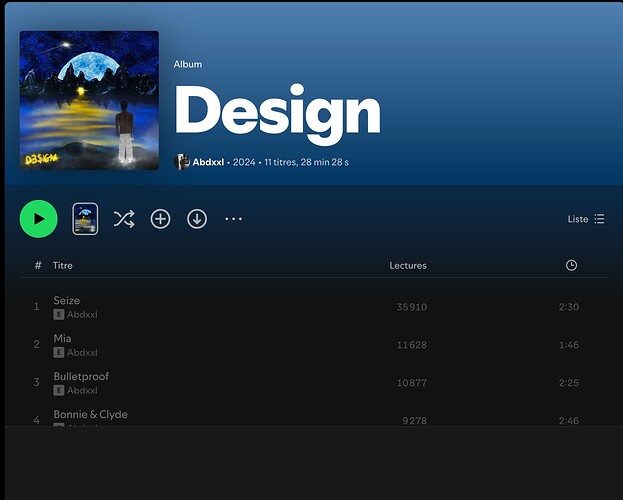623x500 pixels.
Task: Select the track Seize
Action: click(x=67, y=300)
